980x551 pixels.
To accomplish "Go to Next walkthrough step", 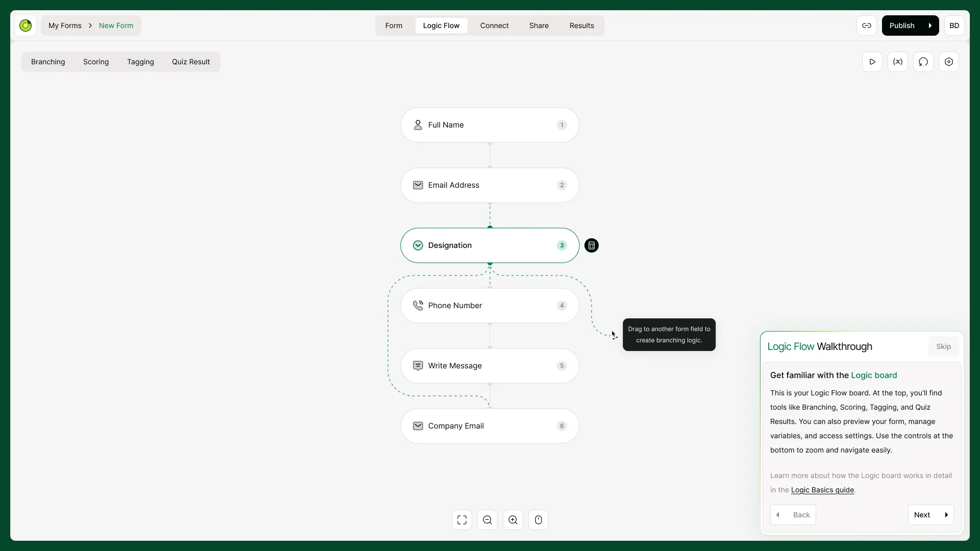I will pos(931,515).
